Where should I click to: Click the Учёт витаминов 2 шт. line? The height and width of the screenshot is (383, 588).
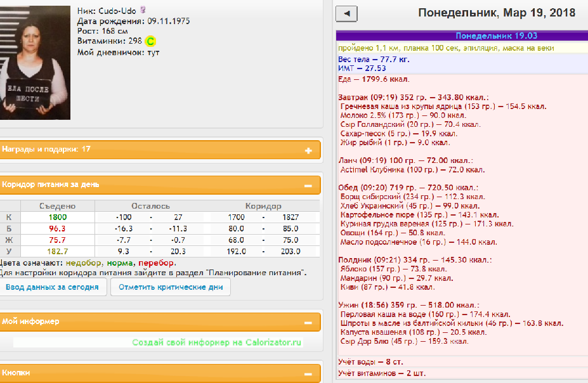tap(382, 373)
